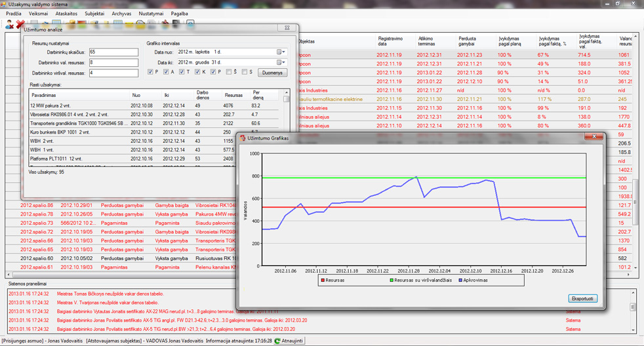The height and width of the screenshot is (346, 644).
Task: Sort by the Darbo dienos column header
Action: click(208, 95)
